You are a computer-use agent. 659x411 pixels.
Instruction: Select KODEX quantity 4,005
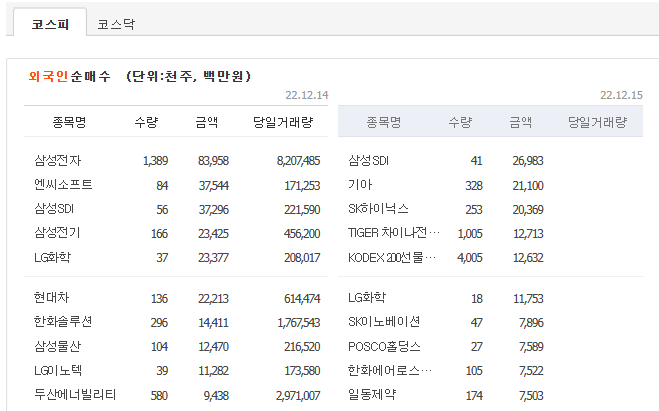470,257
